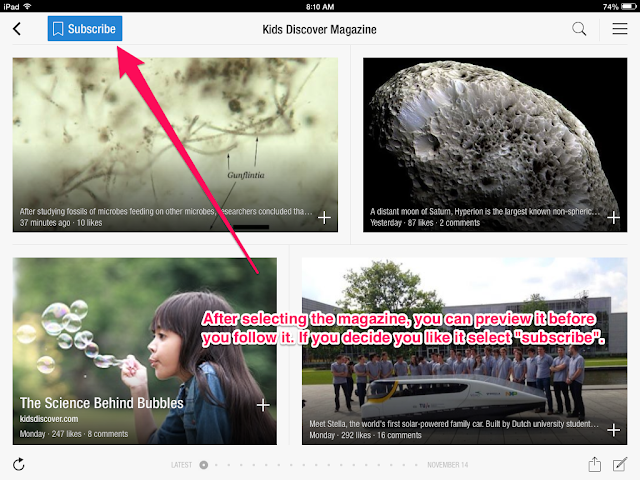The image size is (640, 480).
Task: Open The Science Behind Bubbles headline
Action: (102, 403)
